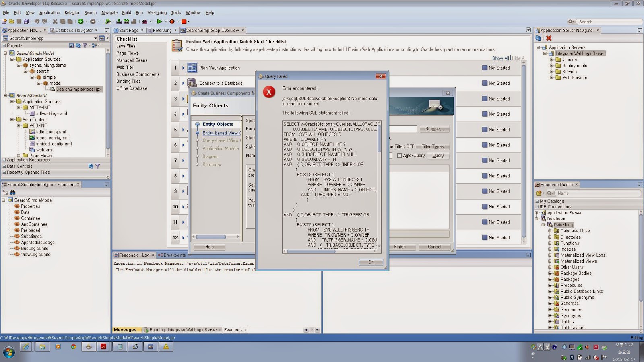Click the Show All link in checklist
The width and height of the screenshot is (644, 362).
pos(500,58)
